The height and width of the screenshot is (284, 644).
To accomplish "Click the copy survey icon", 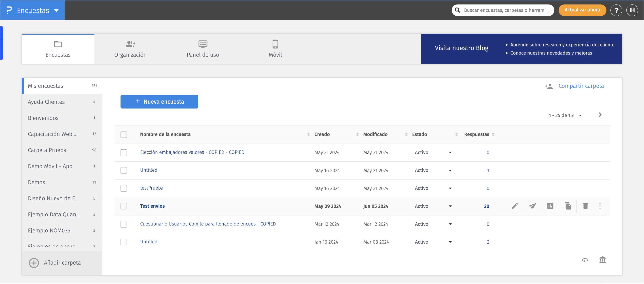I will 568,206.
